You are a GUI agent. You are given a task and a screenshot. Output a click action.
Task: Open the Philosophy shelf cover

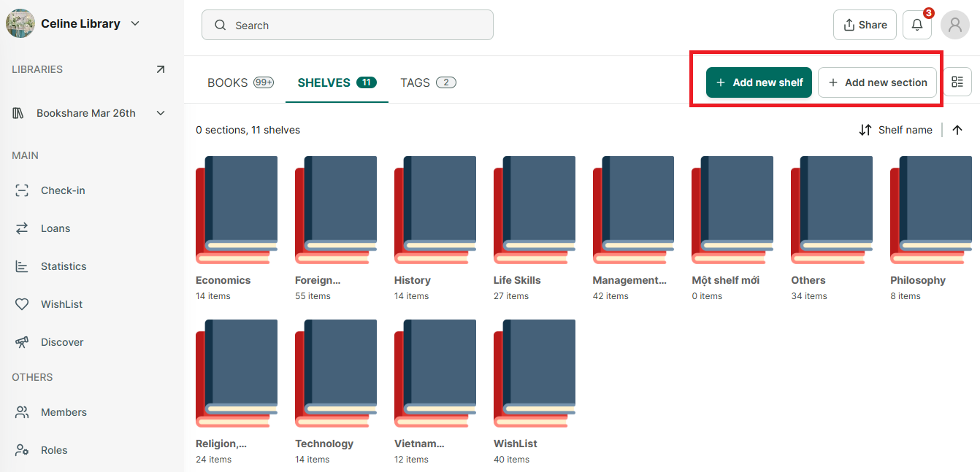[x=931, y=210]
